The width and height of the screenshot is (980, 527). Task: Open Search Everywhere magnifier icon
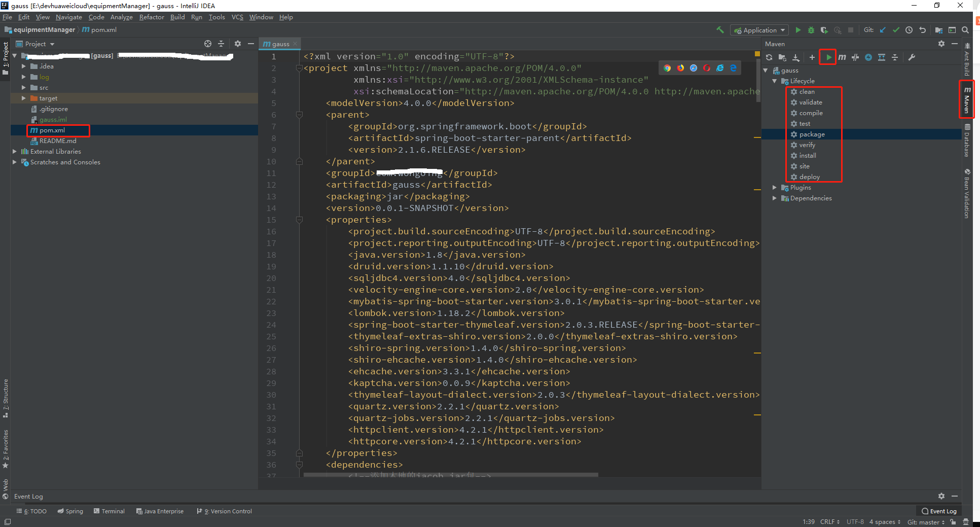(x=965, y=30)
